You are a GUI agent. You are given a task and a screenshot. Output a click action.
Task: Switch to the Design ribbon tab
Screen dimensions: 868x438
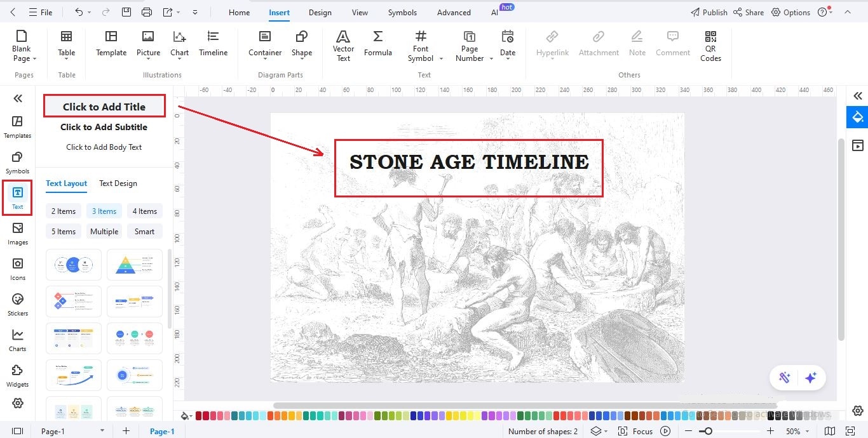pyautogui.click(x=320, y=12)
